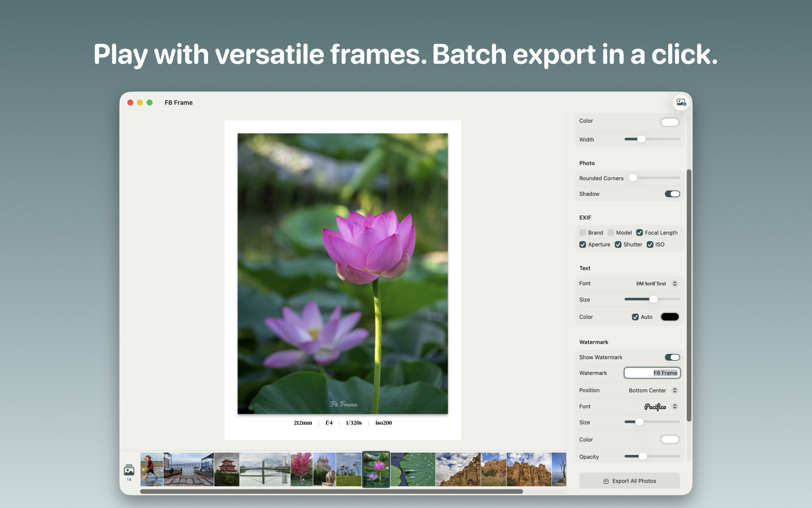Viewport: 812px width, 508px height.
Task: Open the green lotus leaf thumbnail
Action: click(413, 469)
